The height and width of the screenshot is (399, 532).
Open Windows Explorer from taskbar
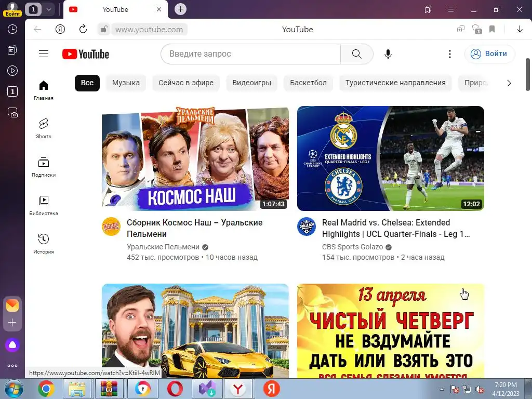click(x=78, y=389)
